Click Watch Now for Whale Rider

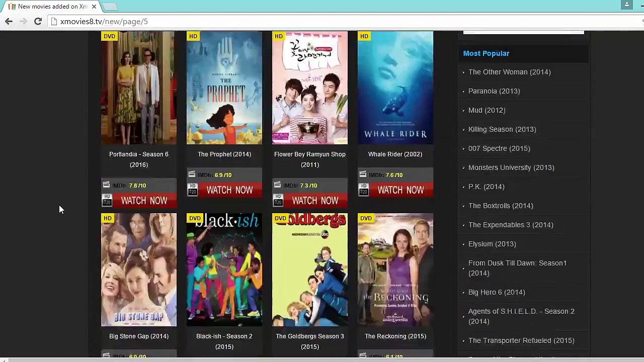[400, 190]
